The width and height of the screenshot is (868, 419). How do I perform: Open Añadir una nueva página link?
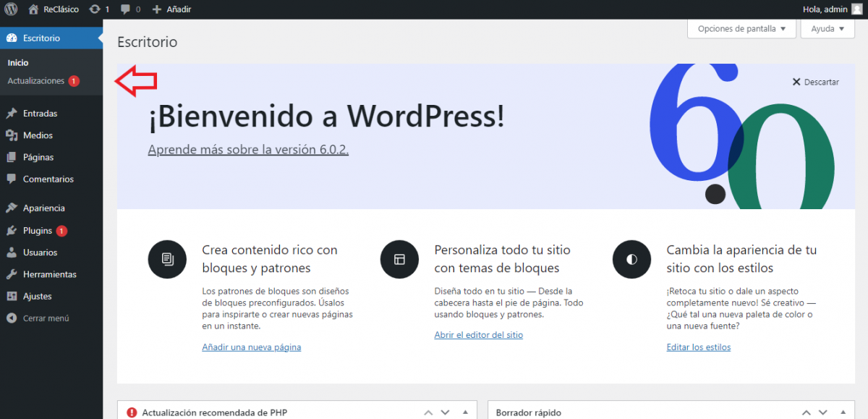pyautogui.click(x=251, y=347)
